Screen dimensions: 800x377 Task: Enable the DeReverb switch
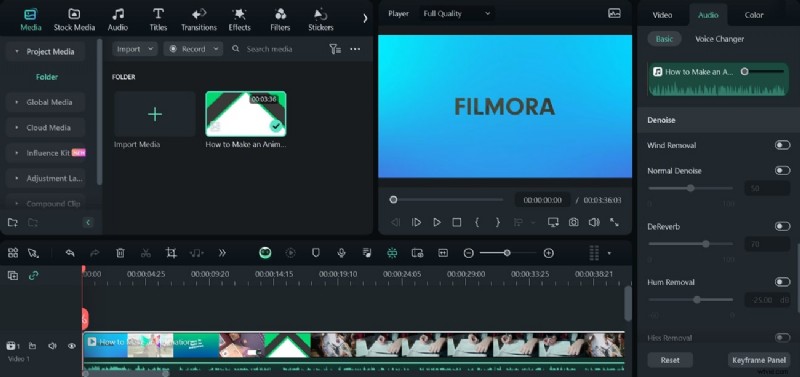click(x=782, y=227)
